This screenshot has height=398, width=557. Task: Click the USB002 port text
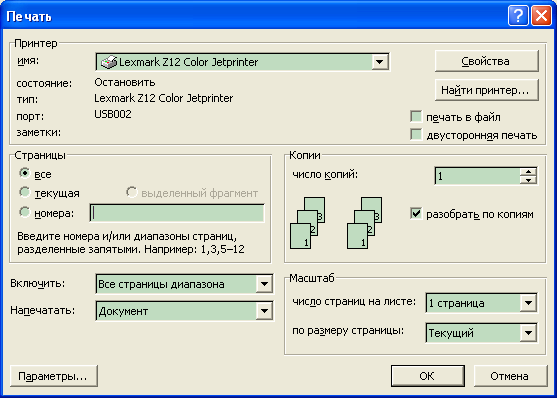113,114
